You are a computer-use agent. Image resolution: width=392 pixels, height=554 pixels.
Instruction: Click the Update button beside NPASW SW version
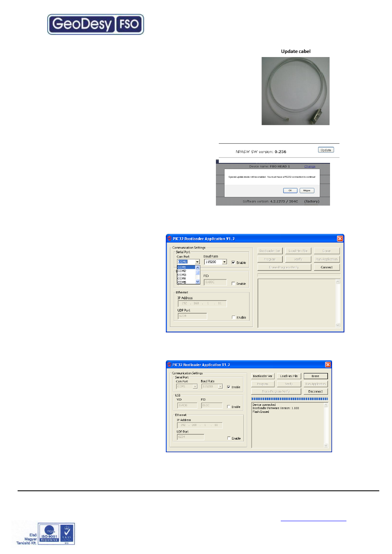pos(326,150)
